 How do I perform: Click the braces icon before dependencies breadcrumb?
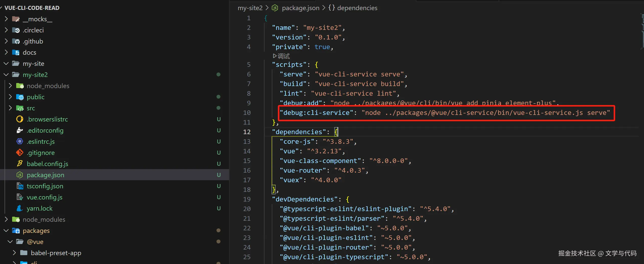[x=331, y=8]
